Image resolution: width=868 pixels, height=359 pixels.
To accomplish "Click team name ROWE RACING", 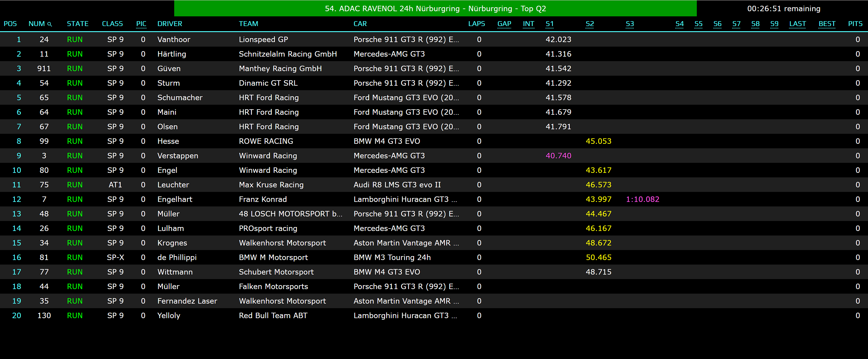I will click(266, 141).
